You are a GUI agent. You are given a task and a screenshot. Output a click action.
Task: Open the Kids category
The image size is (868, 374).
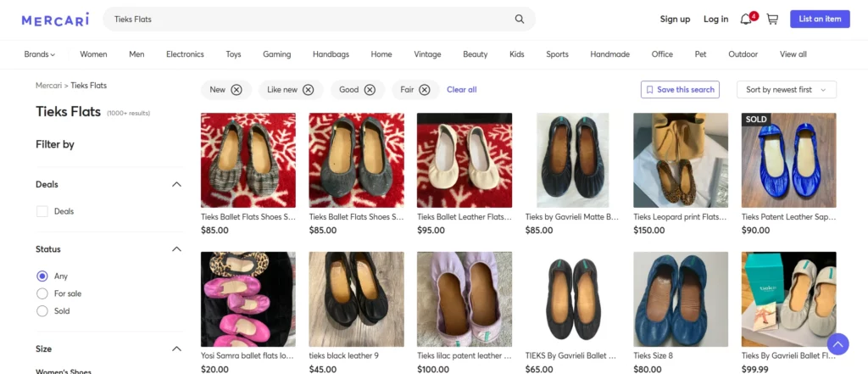[x=517, y=54]
